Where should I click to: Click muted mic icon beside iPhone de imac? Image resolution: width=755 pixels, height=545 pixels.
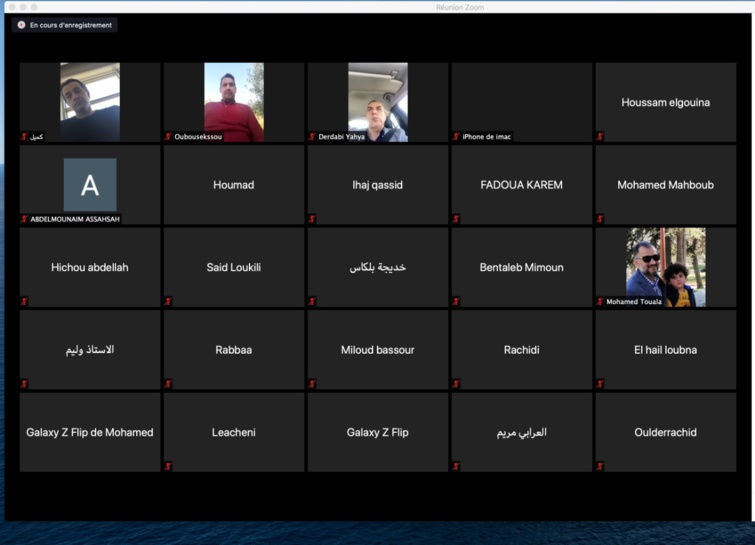coord(456,137)
